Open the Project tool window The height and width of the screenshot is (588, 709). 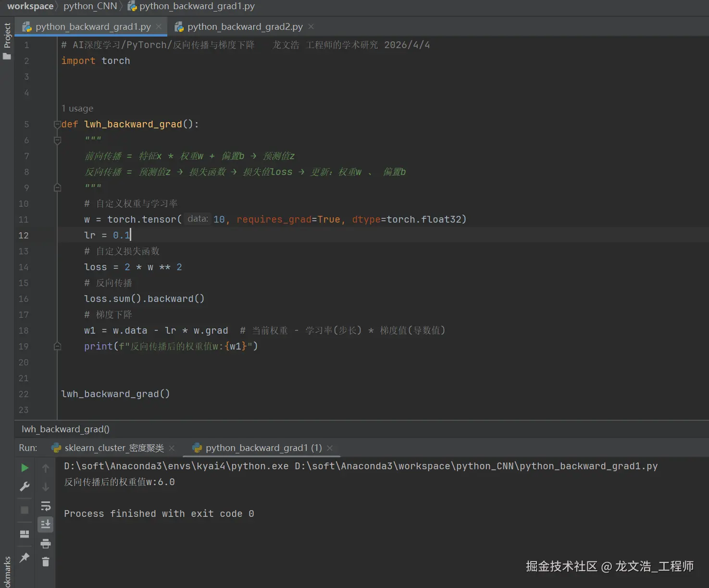coord(7,41)
